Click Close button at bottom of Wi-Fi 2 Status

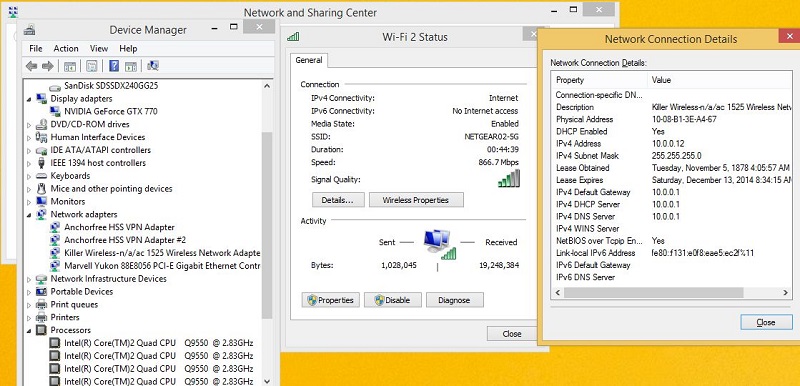click(511, 333)
